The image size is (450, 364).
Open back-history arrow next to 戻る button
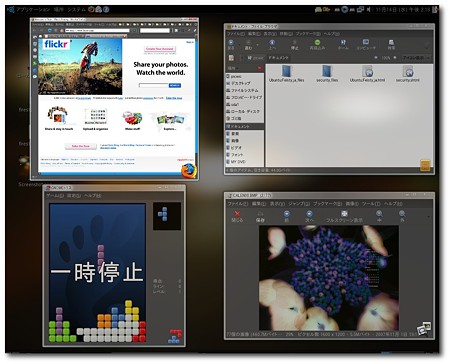(x=257, y=44)
